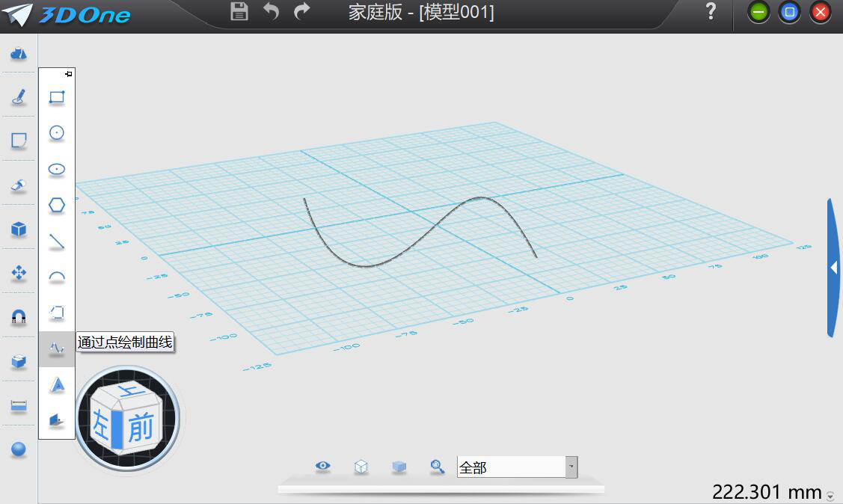Save the model with the floppy disk icon

tap(239, 11)
